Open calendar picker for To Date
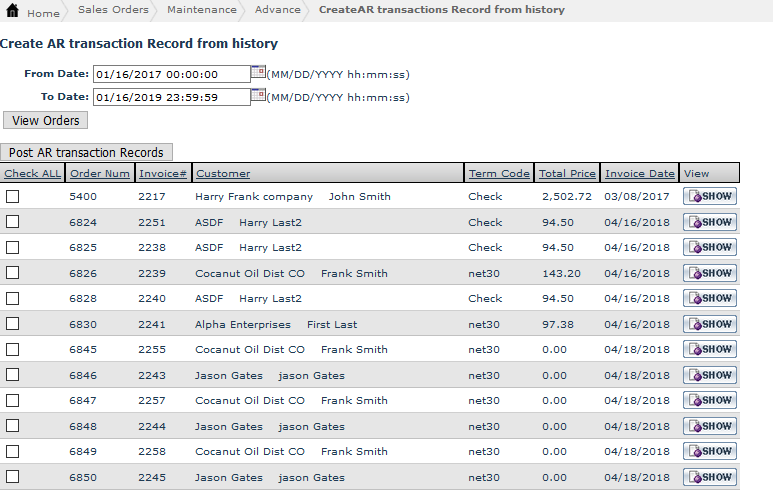The height and width of the screenshot is (490, 773). pos(258,96)
